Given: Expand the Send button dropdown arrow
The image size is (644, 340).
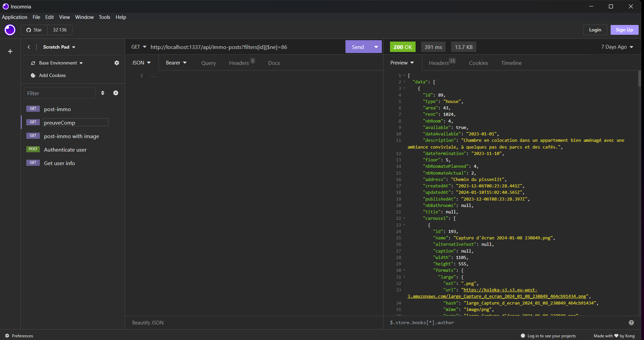Looking at the screenshot, I should (x=376, y=47).
